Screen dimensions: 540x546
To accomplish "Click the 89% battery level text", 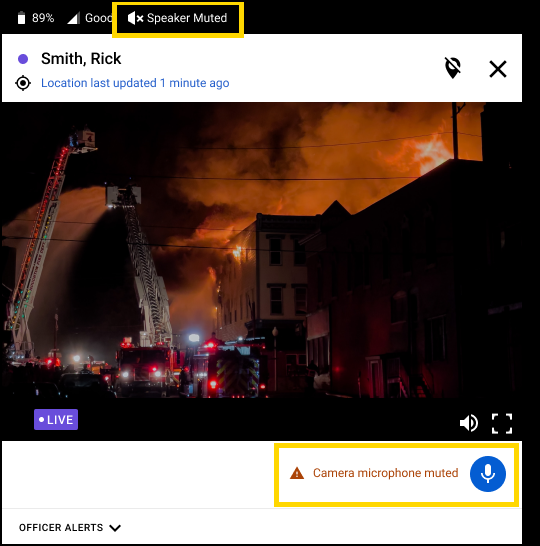I will [x=43, y=18].
